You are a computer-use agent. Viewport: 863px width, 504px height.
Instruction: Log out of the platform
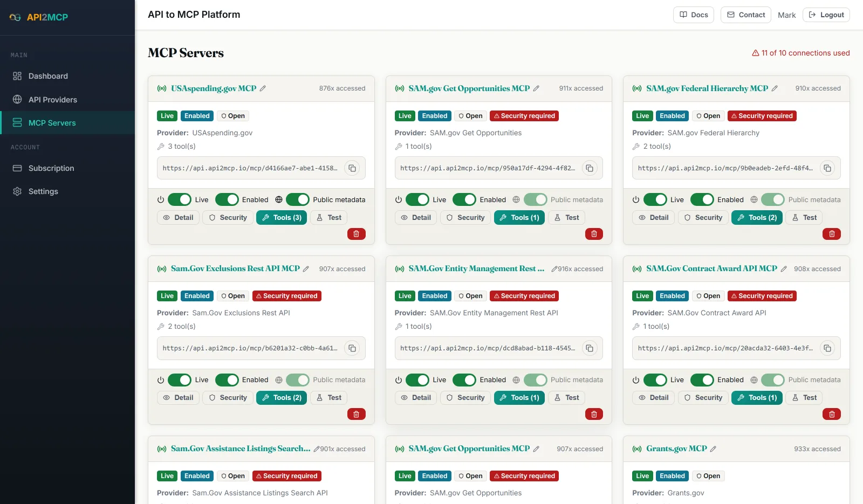(x=826, y=15)
